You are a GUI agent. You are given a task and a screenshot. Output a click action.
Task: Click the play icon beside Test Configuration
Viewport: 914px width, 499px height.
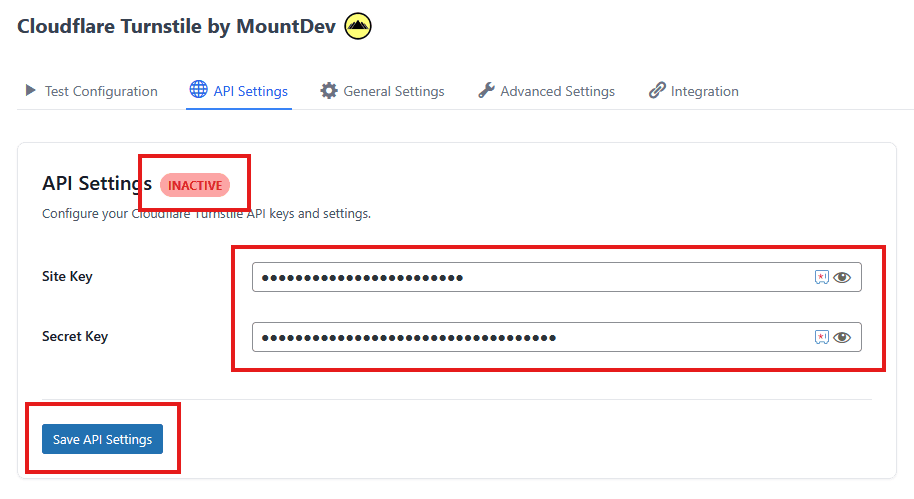(30, 90)
